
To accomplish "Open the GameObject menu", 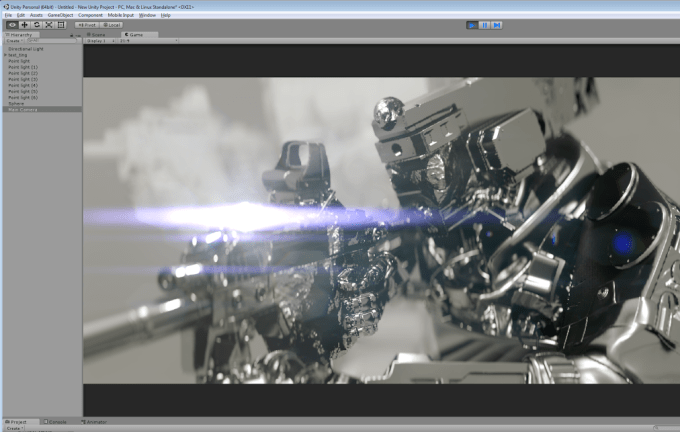I will 59,15.
